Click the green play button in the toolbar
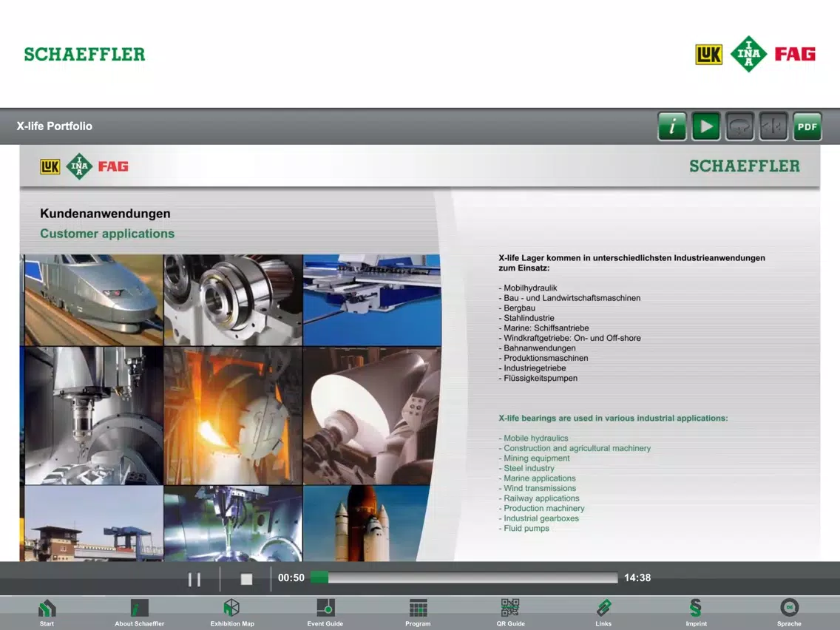 (x=705, y=126)
